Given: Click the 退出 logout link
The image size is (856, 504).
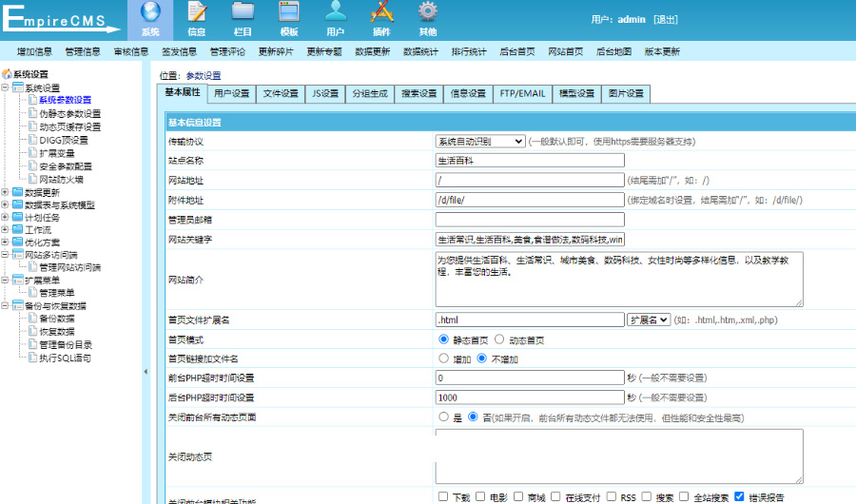Looking at the screenshot, I should point(666,19).
